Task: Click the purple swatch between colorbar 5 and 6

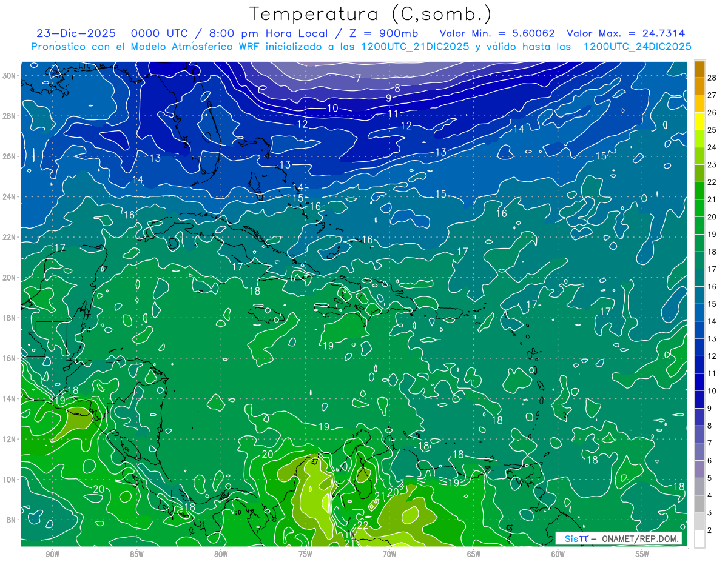Action: coord(699,469)
